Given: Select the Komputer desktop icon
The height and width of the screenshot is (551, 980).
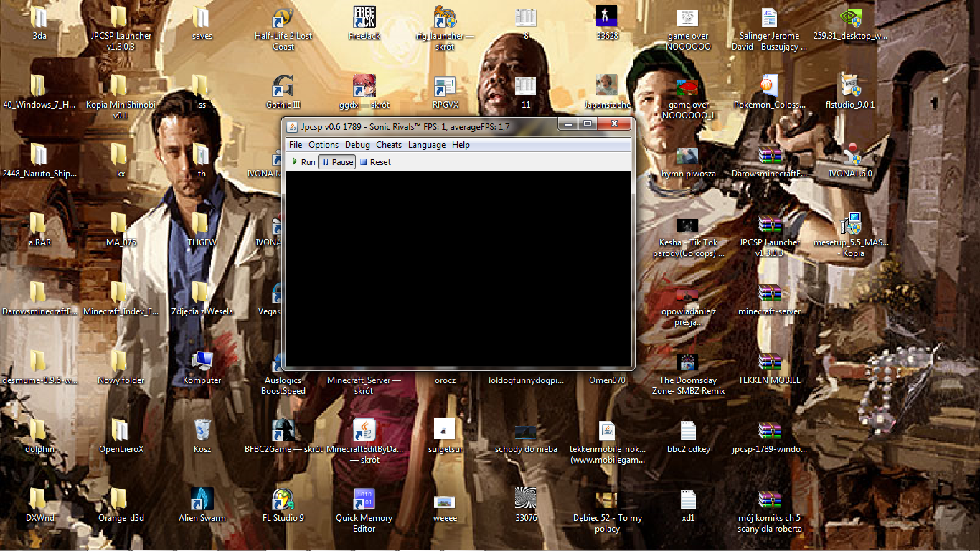Looking at the screenshot, I should 202,362.
